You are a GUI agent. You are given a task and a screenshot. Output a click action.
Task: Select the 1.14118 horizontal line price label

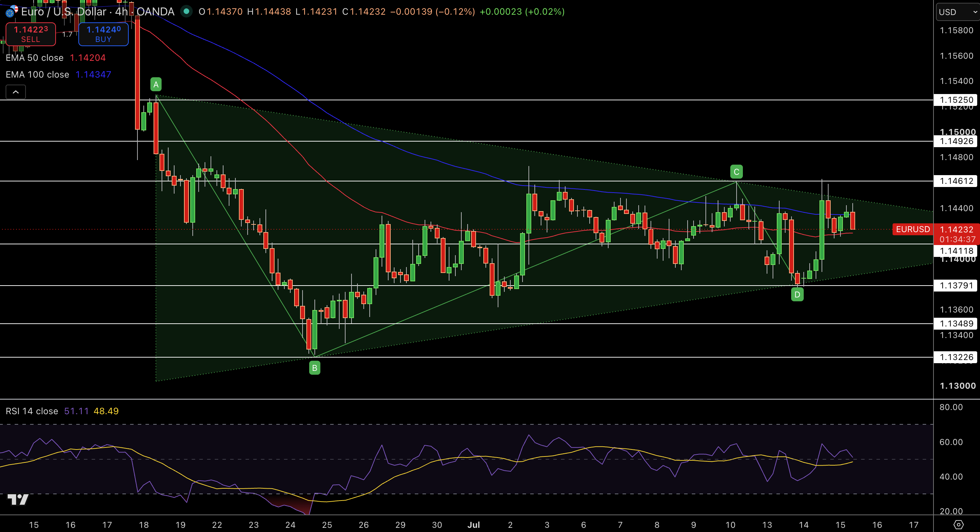[x=956, y=251]
